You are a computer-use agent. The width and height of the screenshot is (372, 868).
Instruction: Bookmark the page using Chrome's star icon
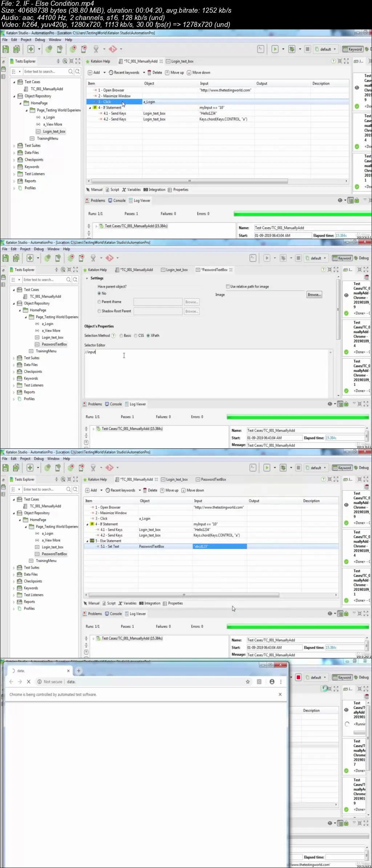pos(248,682)
